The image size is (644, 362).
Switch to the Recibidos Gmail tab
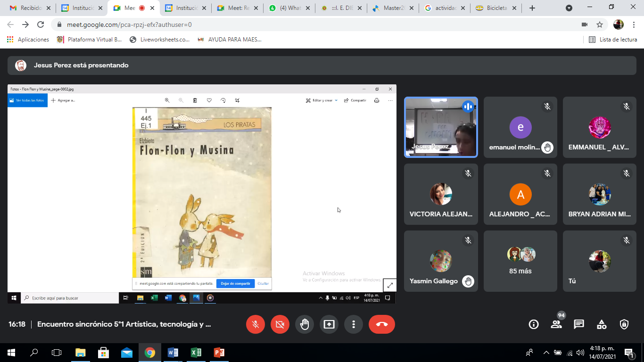[x=30, y=8]
